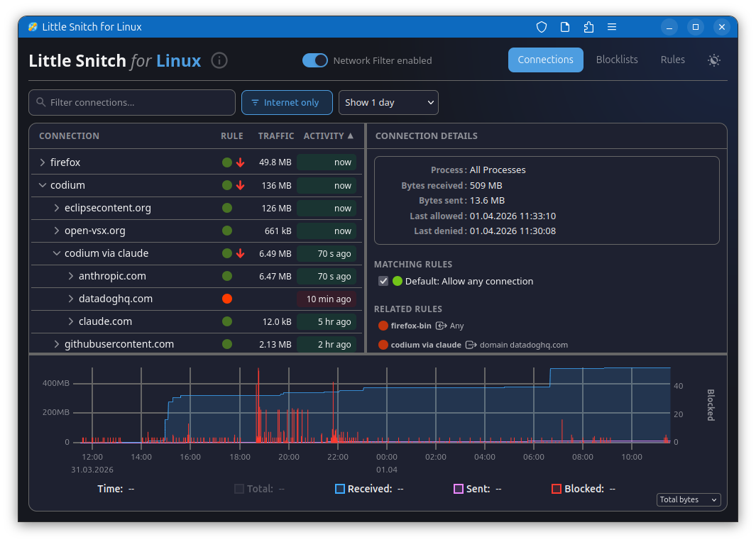Disable the Network Filter toggle
The width and height of the screenshot is (756, 542).
tap(314, 60)
